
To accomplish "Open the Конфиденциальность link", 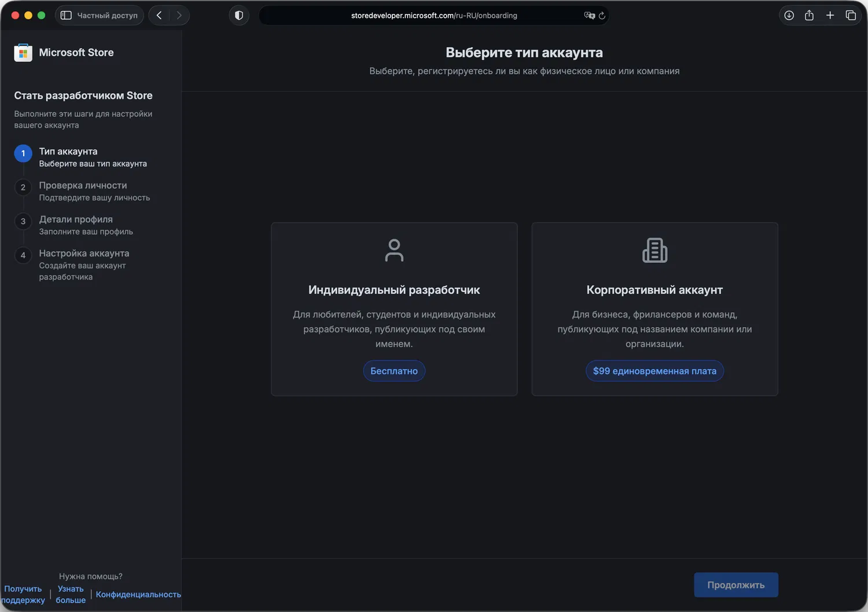I will 138,595.
